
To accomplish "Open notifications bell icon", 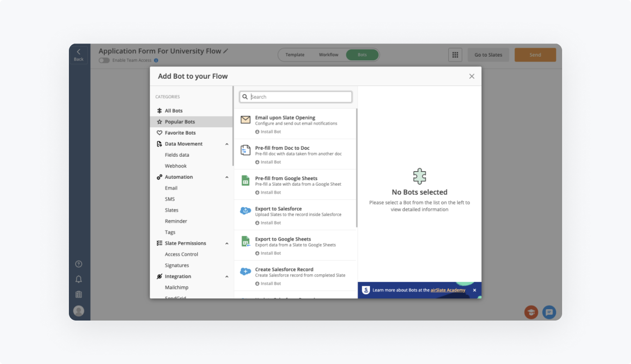I will pyautogui.click(x=79, y=279).
